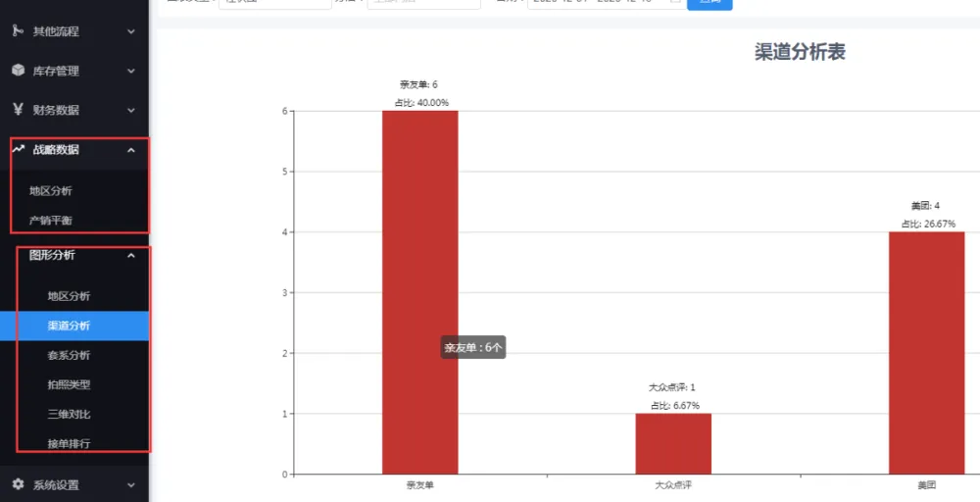Image resolution: width=980 pixels, height=502 pixels.
Task: Expand the 库存管理 menu chevron
Action: pos(131,71)
